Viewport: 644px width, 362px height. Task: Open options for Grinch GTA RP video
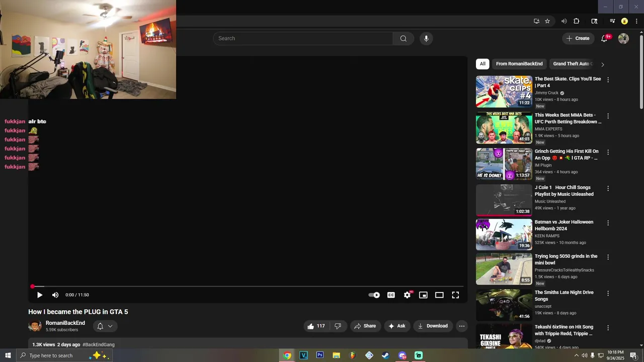pyautogui.click(x=608, y=152)
